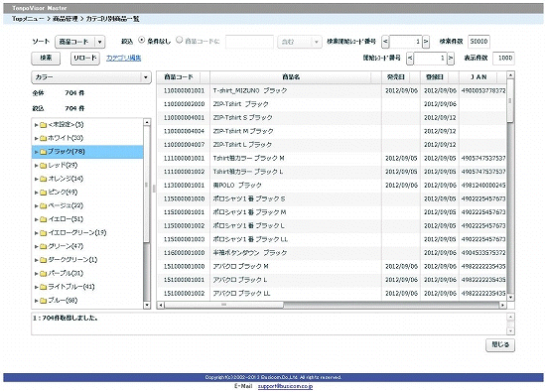The image size is (546, 392).
Task: Click the orange category folder icon
Action: 43,179
